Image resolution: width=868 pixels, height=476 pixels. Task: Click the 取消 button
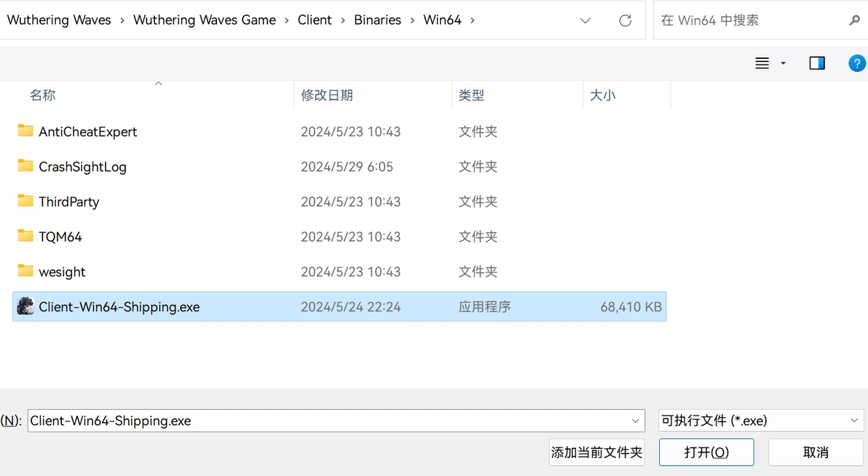816,452
